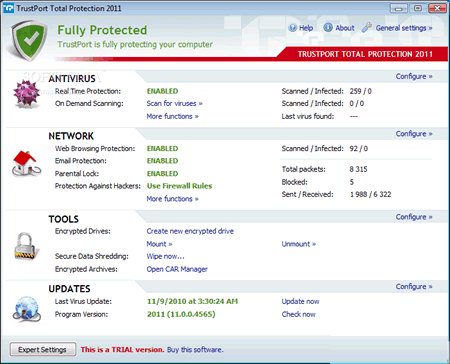Click the Real Time scanned count 259 / 0
This screenshot has height=364, width=450.
tap(361, 91)
